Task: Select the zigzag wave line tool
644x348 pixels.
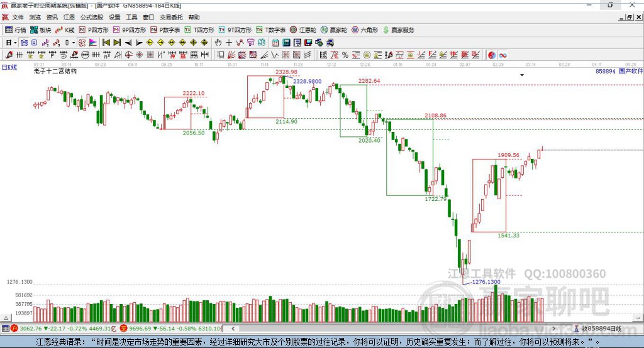Action: click(275, 55)
